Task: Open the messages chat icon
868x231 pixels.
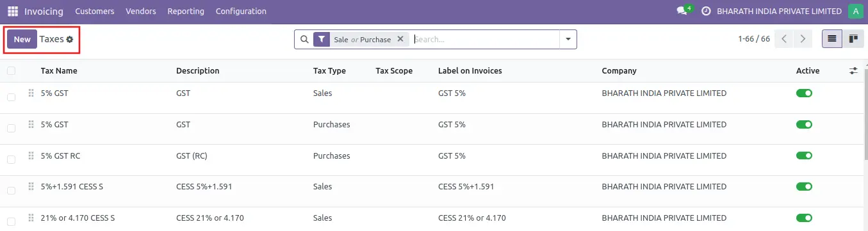Action: click(682, 12)
